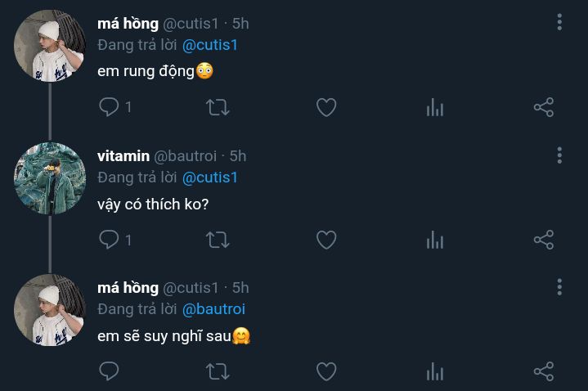The image size is (588, 391).
Task: Open the vitamin display name profile
Action: pos(123,155)
